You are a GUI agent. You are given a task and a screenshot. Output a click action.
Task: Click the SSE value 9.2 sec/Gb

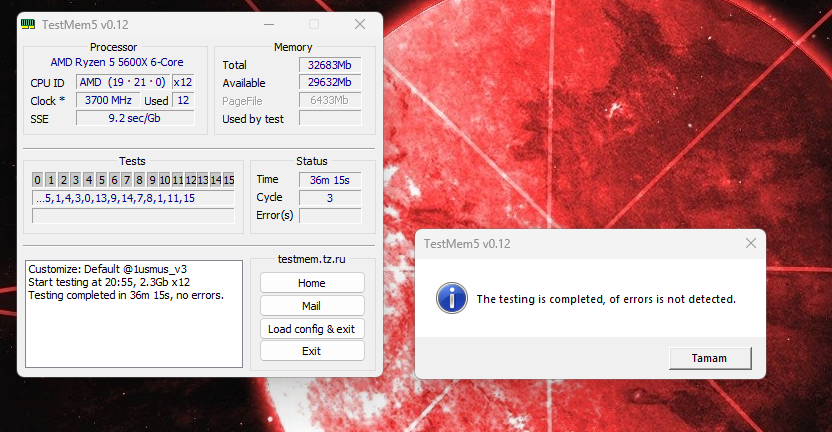click(x=135, y=118)
